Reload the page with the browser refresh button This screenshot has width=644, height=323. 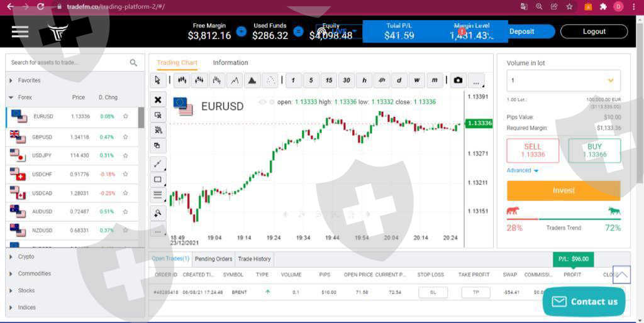coord(40,6)
